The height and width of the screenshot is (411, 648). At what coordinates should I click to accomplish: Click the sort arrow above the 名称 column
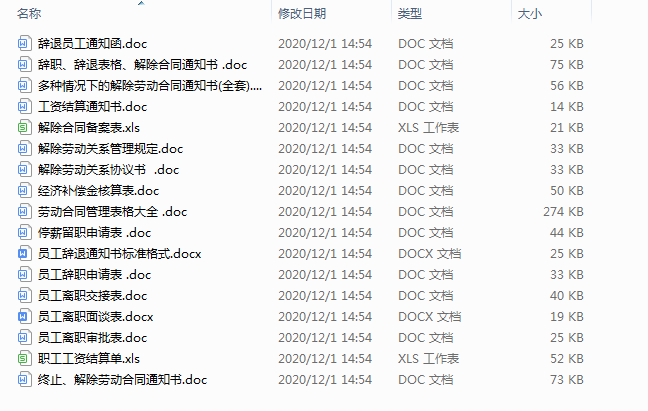[x=141, y=3]
